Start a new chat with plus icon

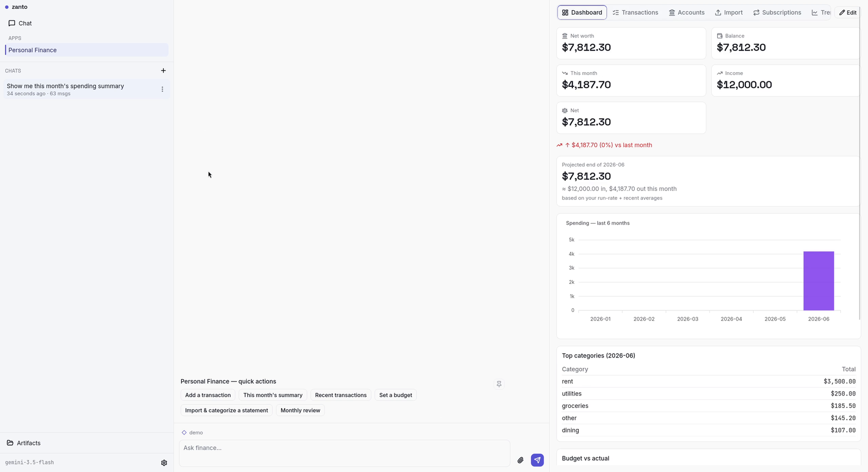(163, 71)
